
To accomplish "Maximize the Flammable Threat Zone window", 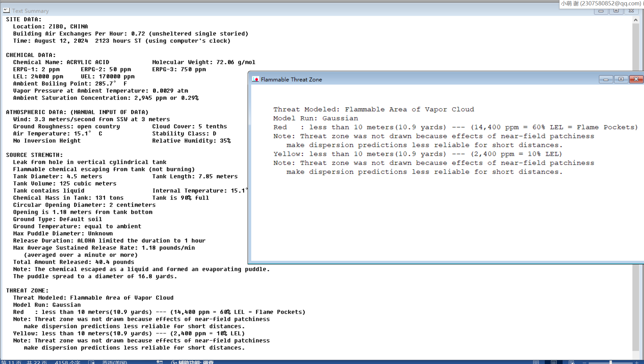I will 621,79.
